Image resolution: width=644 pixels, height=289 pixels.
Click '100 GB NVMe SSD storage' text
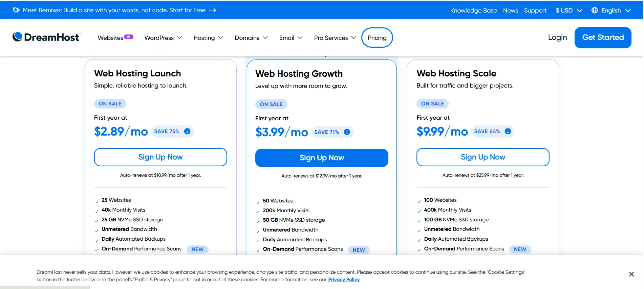click(456, 220)
